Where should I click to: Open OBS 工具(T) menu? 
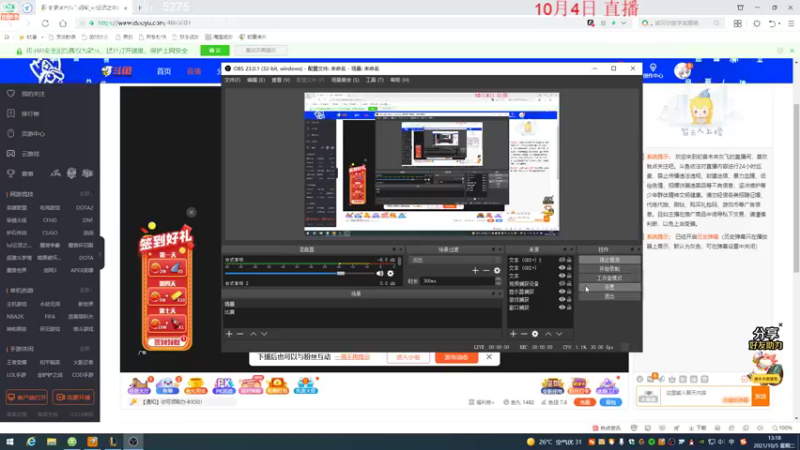[x=374, y=80]
